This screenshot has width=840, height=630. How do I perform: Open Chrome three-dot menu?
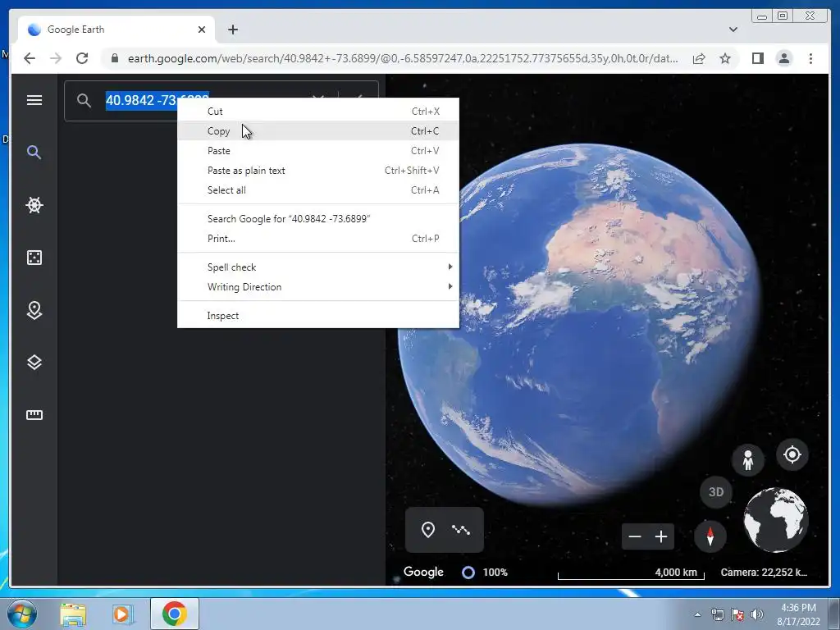tap(810, 58)
